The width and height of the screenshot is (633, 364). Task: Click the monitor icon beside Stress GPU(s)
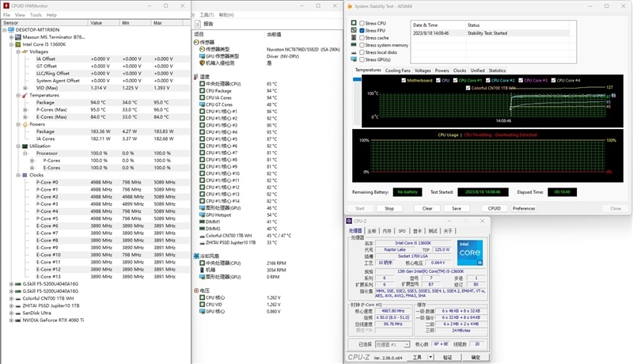click(x=354, y=59)
